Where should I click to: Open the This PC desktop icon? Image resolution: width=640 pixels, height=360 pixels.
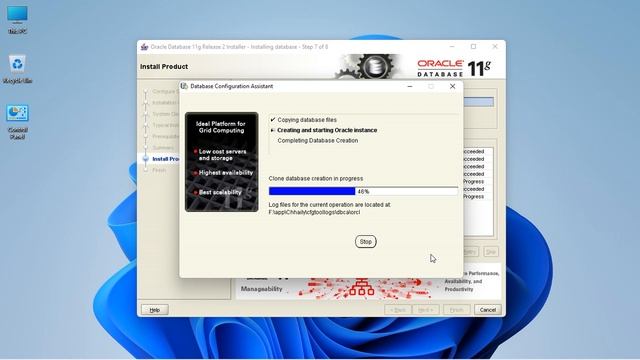17,19
